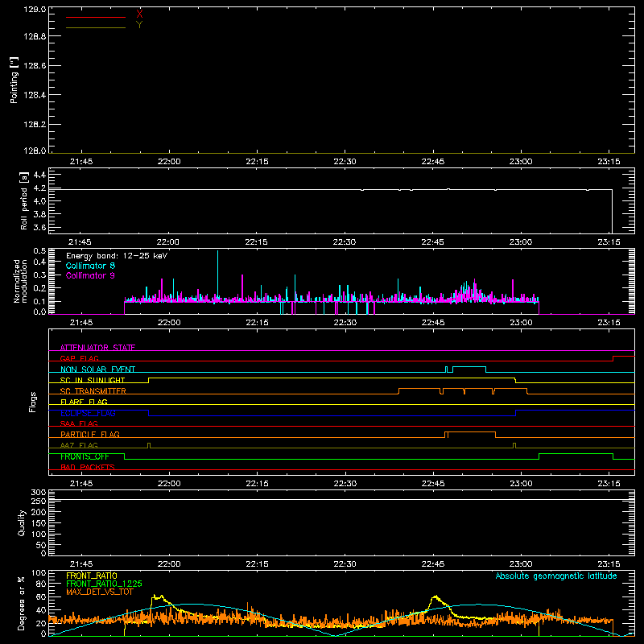Select the FRONT_RATIO_1225 legend entry
The width and height of the screenshot is (644, 644).
(x=105, y=584)
